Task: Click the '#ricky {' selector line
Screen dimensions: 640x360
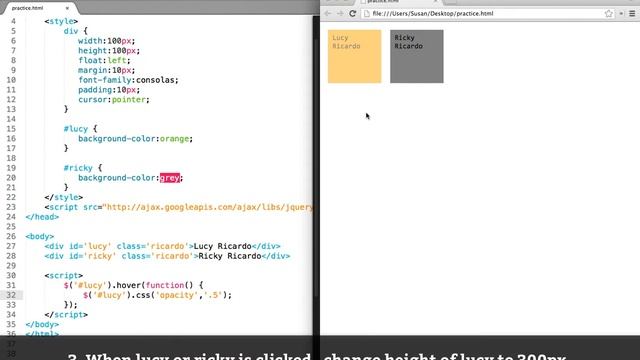Action: point(83,168)
